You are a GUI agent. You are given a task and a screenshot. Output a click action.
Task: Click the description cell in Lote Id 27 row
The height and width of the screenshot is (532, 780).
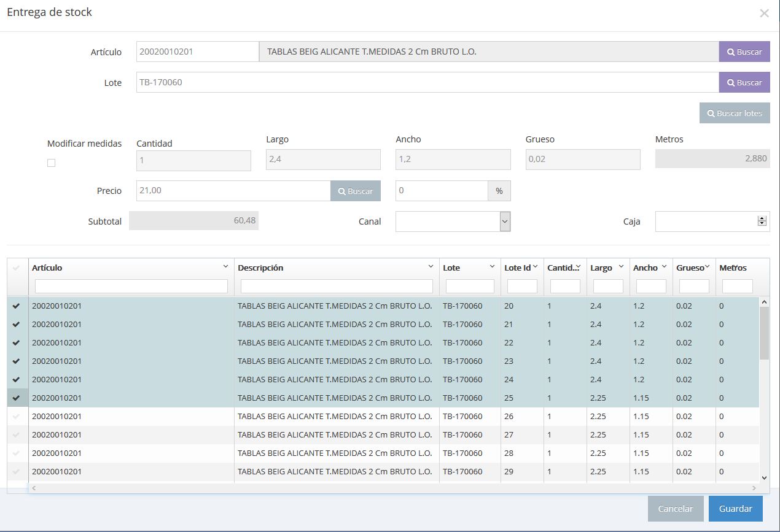pos(335,434)
